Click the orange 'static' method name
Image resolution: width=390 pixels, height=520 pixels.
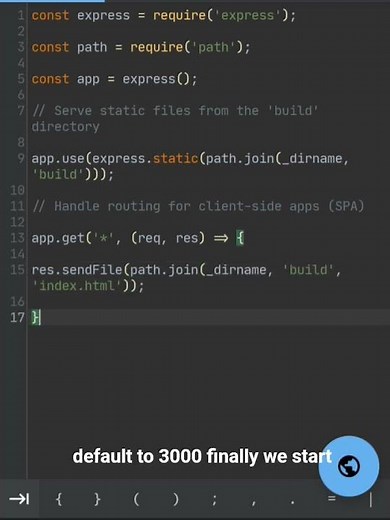[175, 158]
